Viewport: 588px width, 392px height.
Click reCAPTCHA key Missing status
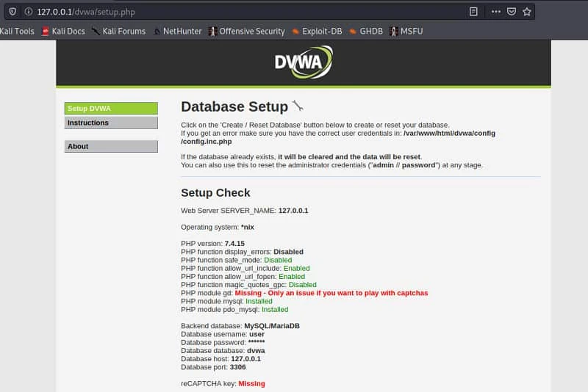tap(251, 383)
